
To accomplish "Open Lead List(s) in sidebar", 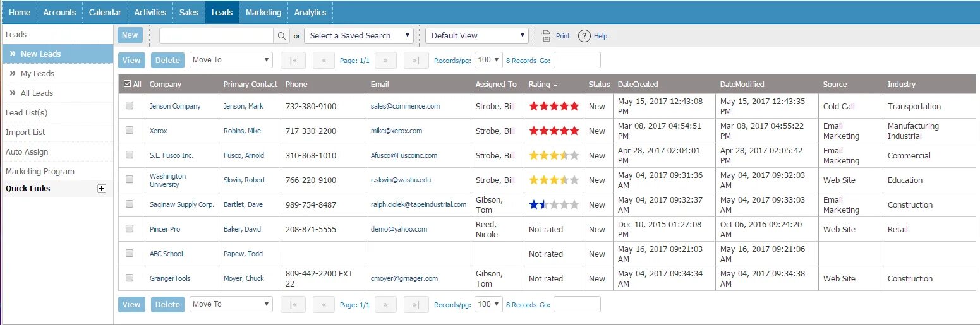I will (x=27, y=112).
